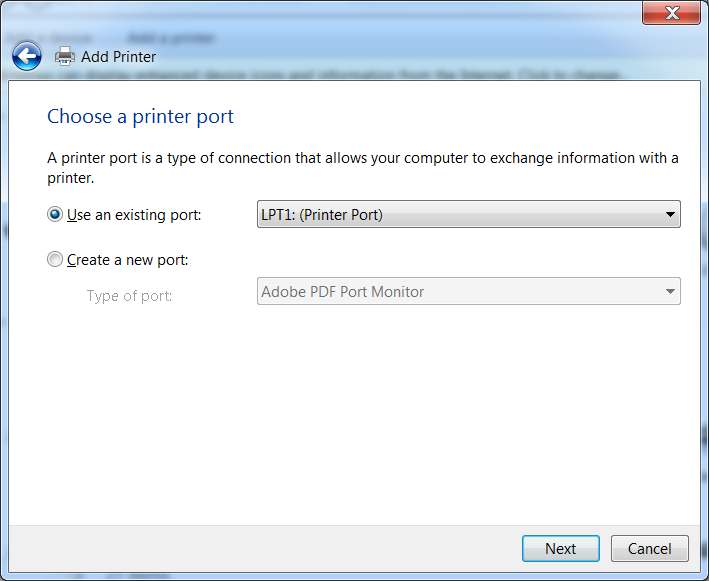Click the "Type of port:" label

129,296
